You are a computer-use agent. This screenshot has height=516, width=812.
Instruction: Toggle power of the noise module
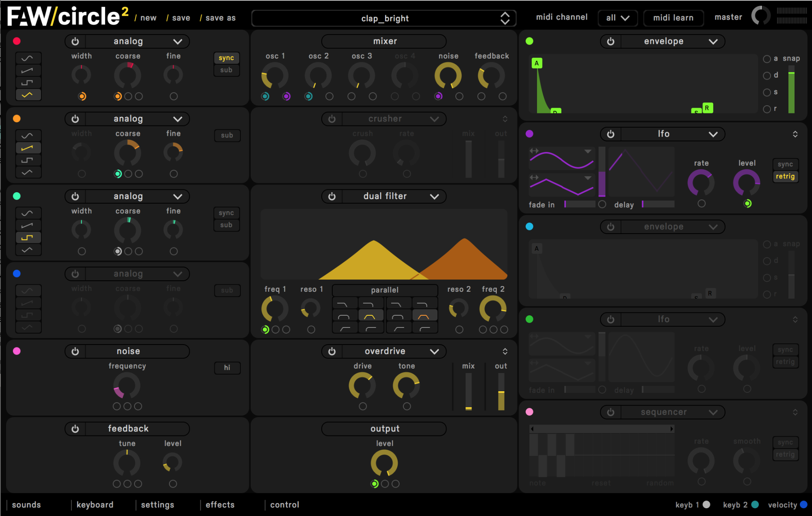coord(75,351)
